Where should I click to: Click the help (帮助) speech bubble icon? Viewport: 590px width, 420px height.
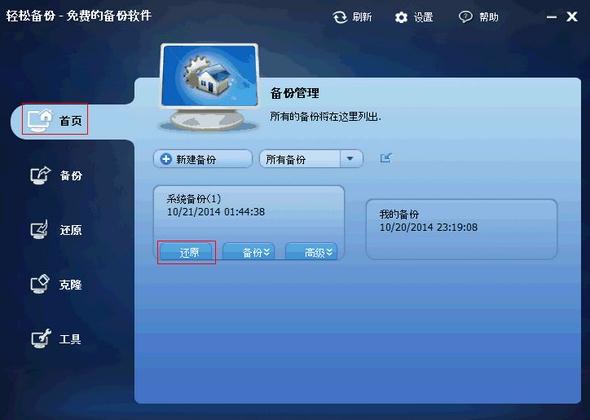pyautogui.click(x=465, y=17)
